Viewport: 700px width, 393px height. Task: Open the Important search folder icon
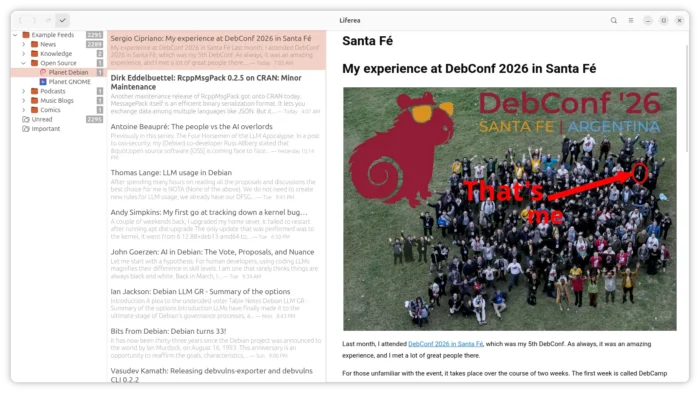tap(26, 129)
